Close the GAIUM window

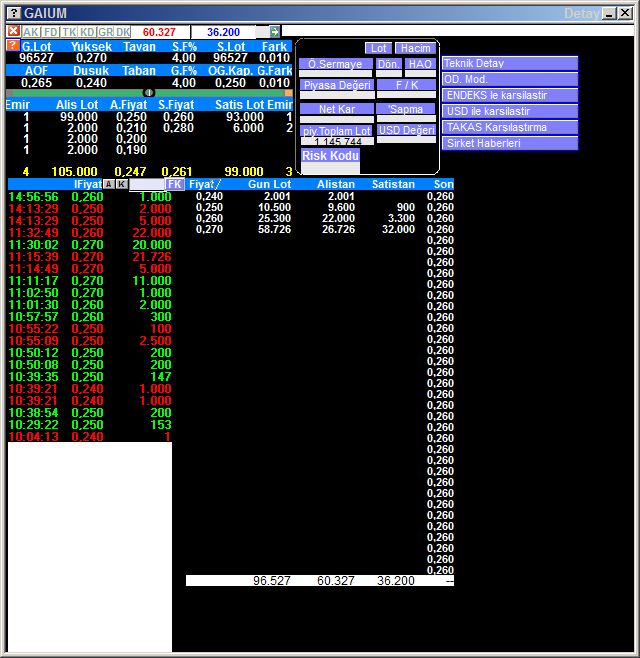pyautogui.click(x=625, y=13)
